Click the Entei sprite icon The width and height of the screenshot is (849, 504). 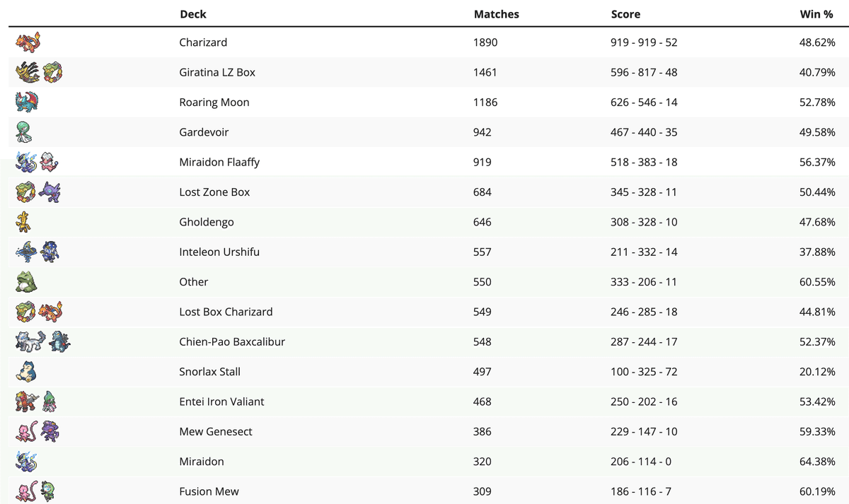(25, 402)
